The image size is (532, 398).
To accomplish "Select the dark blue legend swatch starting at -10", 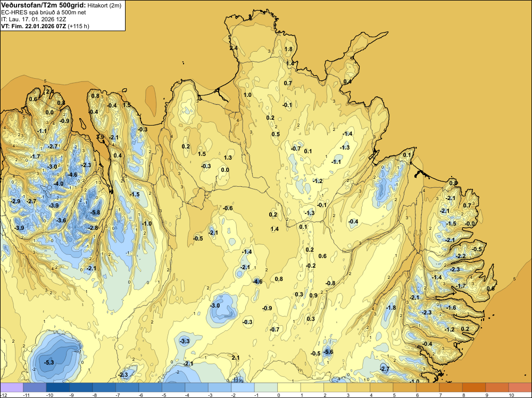I will [x=57, y=387].
